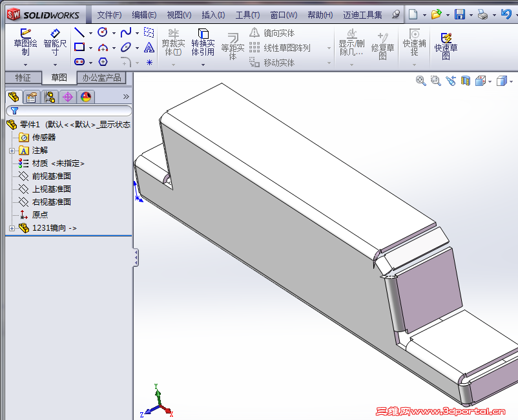Click Section View icon in view toolbar

point(466,81)
